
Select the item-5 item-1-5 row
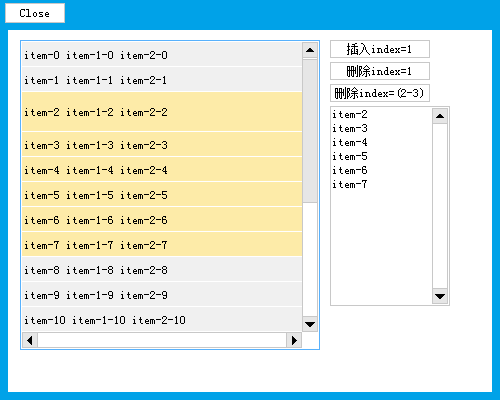point(162,195)
